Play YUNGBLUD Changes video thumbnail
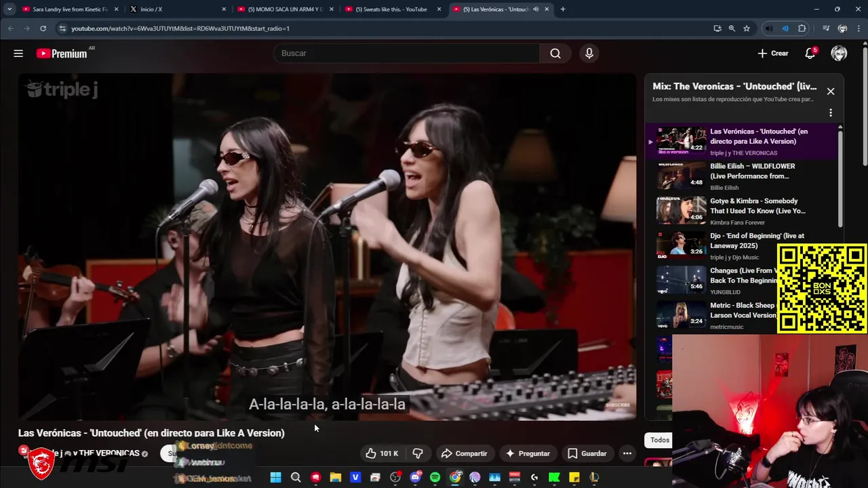 click(681, 281)
